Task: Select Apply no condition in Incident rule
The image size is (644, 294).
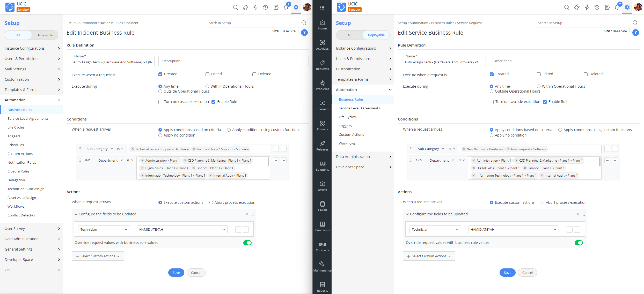Action: 160,135
